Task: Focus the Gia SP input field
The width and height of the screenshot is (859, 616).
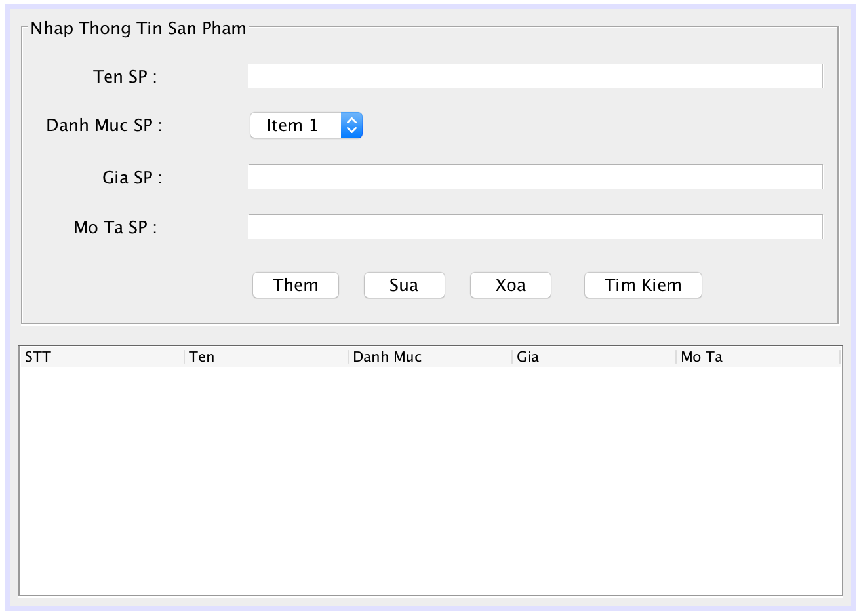Action: (535, 177)
